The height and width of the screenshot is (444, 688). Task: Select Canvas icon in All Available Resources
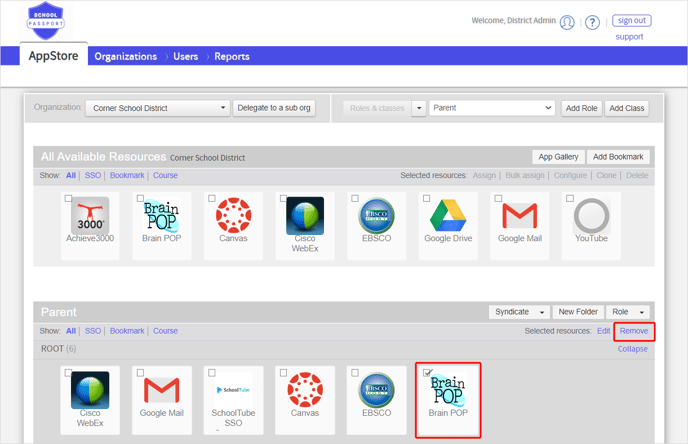(x=233, y=215)
